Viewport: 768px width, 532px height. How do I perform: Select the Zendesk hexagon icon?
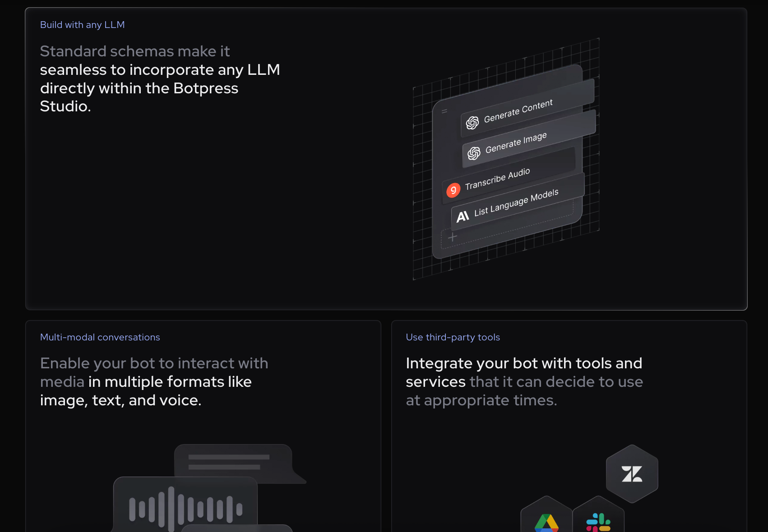[632, 474]
